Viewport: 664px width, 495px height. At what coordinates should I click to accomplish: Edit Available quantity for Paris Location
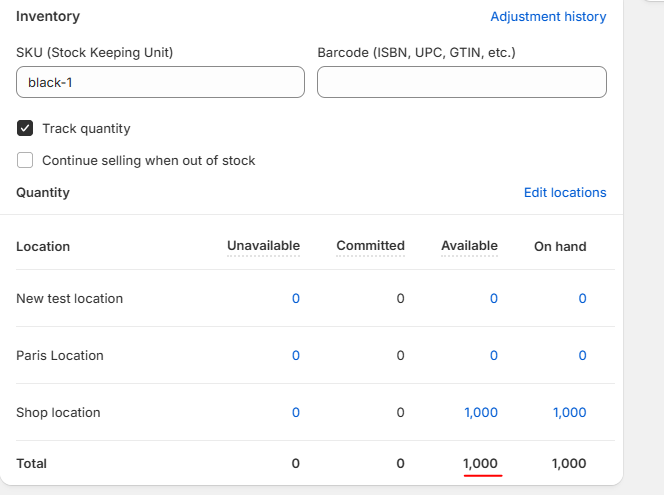pyautogui.click(x=493, y=356)
